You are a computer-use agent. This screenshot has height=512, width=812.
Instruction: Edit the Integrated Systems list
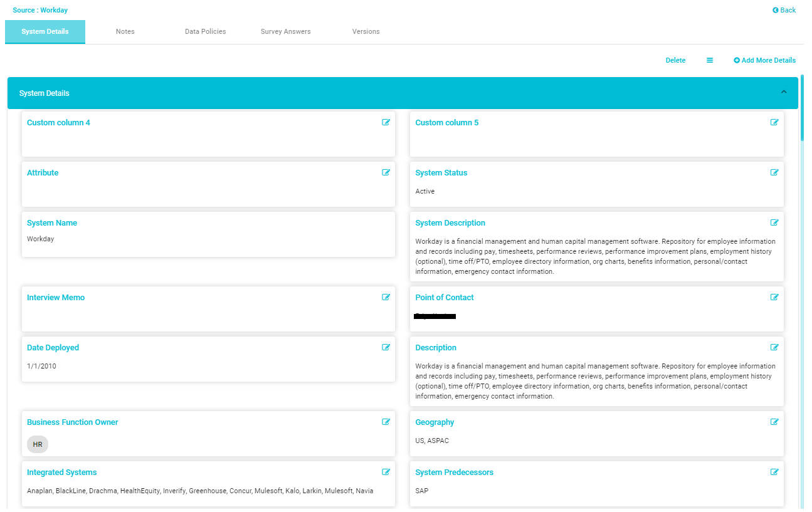386,472
